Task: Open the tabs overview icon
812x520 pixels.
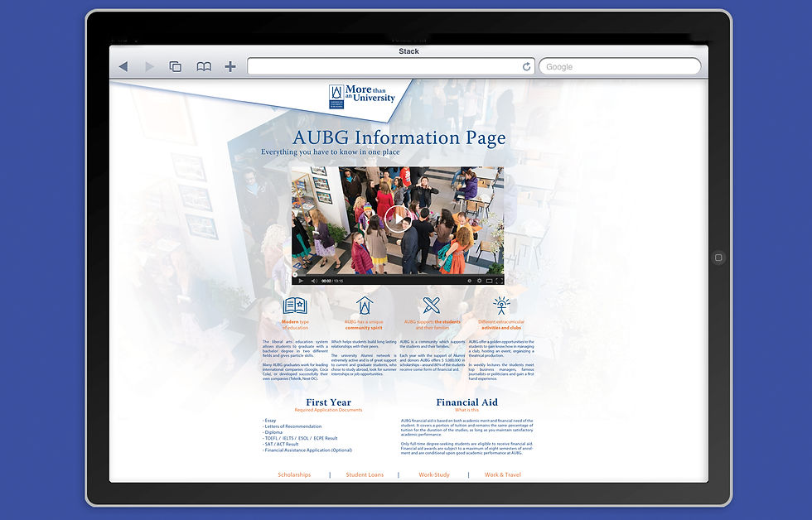Action: (176, 66)
